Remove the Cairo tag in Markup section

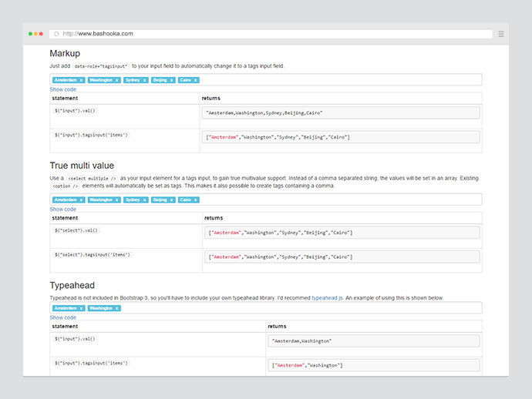pos(195,80)
